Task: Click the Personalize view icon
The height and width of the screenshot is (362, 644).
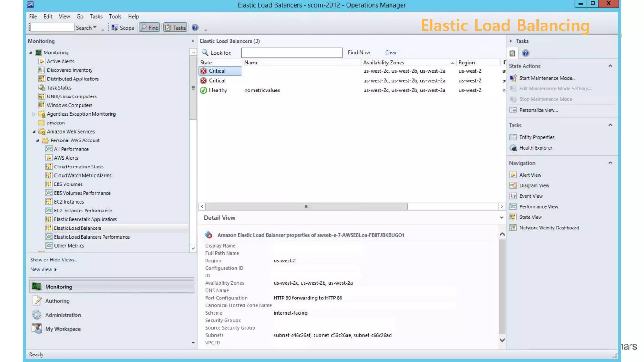Action: click(x=513, y=110)
